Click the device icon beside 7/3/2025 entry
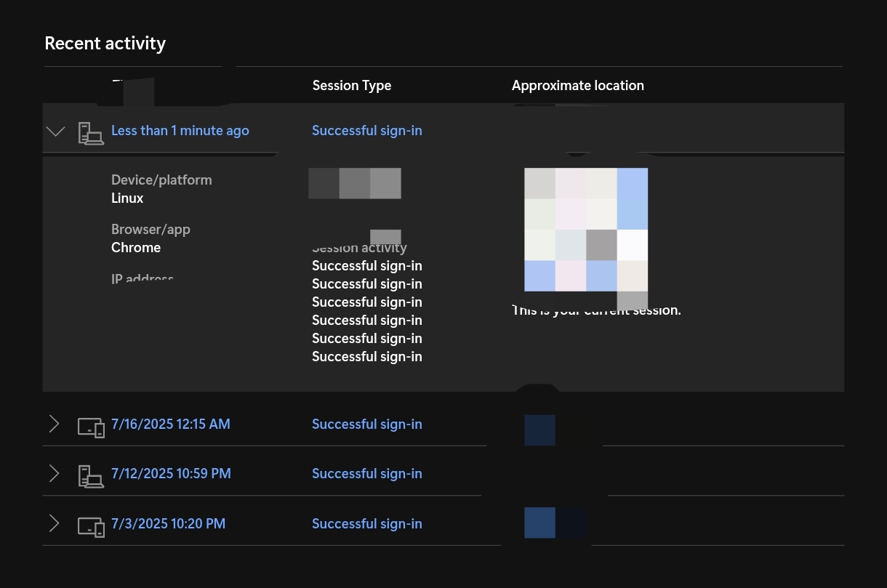 click(91, 526)
